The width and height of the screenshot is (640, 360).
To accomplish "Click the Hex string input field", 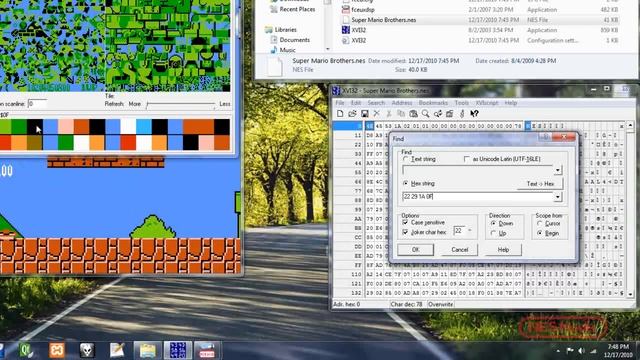I will 478,197.
